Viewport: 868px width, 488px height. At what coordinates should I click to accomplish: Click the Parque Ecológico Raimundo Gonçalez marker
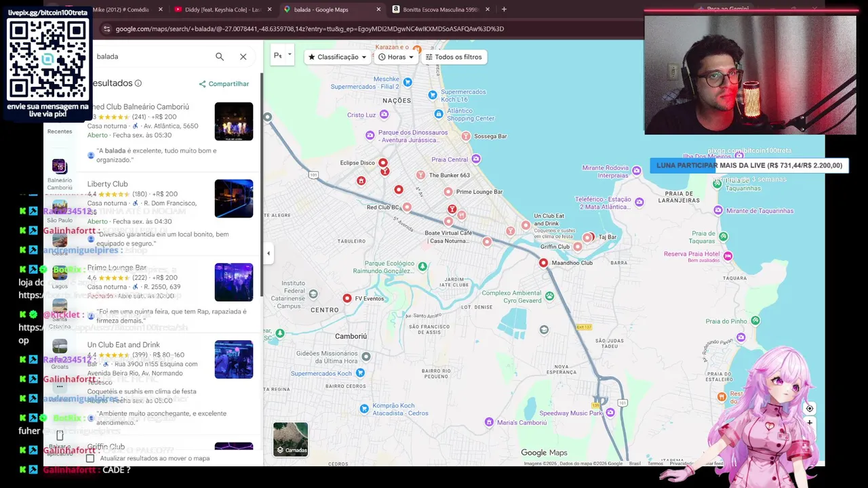[x=422, y=267]
